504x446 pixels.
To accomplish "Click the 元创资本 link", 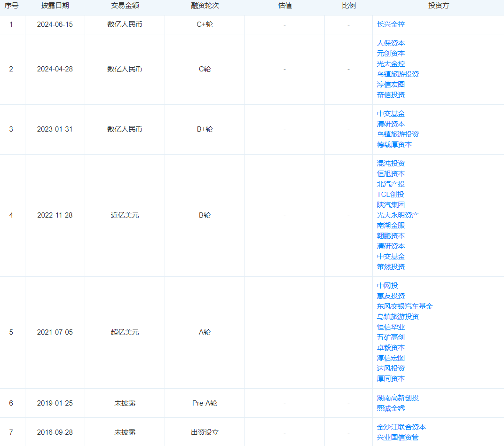I will [x=391, y=53].
